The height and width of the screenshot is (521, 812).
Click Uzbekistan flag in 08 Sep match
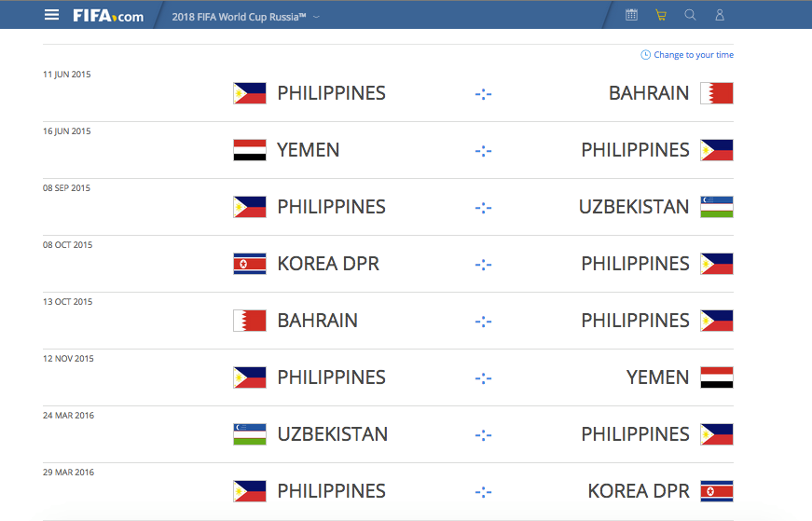[x=717, y=207]
